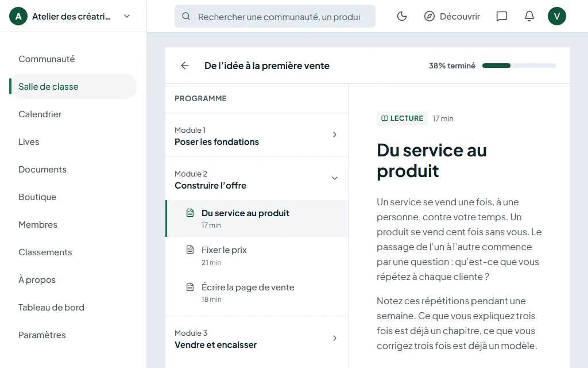Click the Atelier community avatar A

18,16
